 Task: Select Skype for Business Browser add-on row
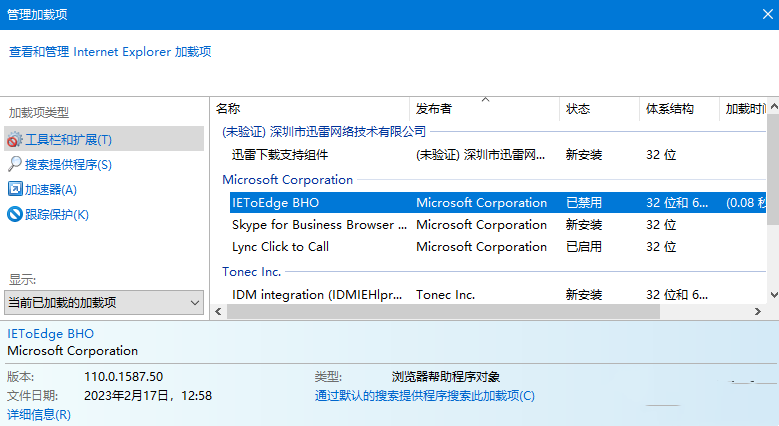click(318, 225)
